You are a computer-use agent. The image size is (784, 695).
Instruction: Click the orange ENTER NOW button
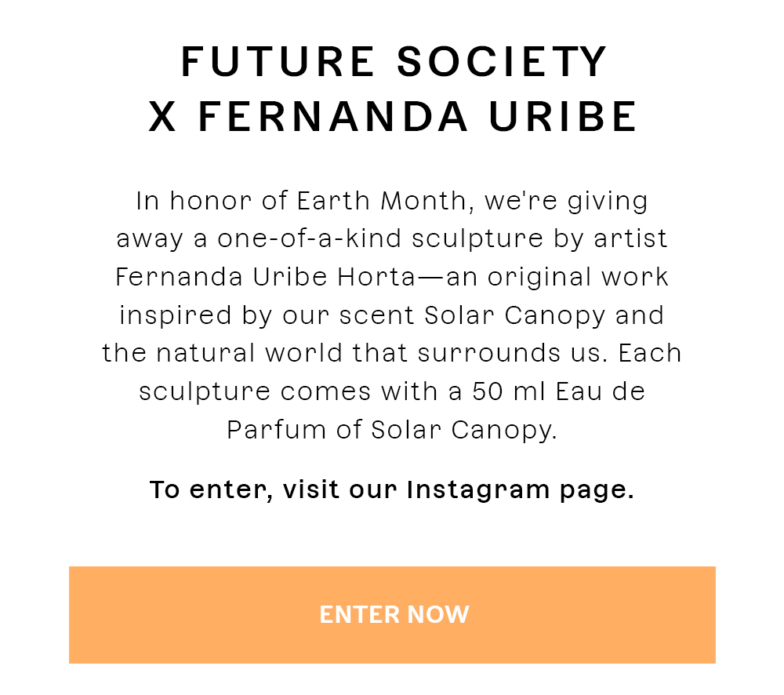click(x=392, y=615)
